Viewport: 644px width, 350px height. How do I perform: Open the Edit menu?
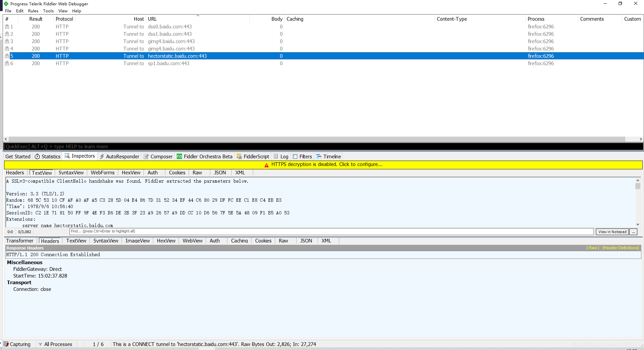tap(20, 11)
